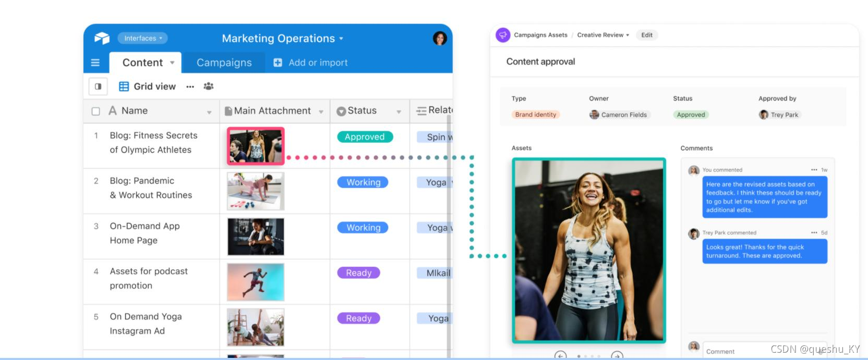Click the Name field text-type icon

(112, 110)
